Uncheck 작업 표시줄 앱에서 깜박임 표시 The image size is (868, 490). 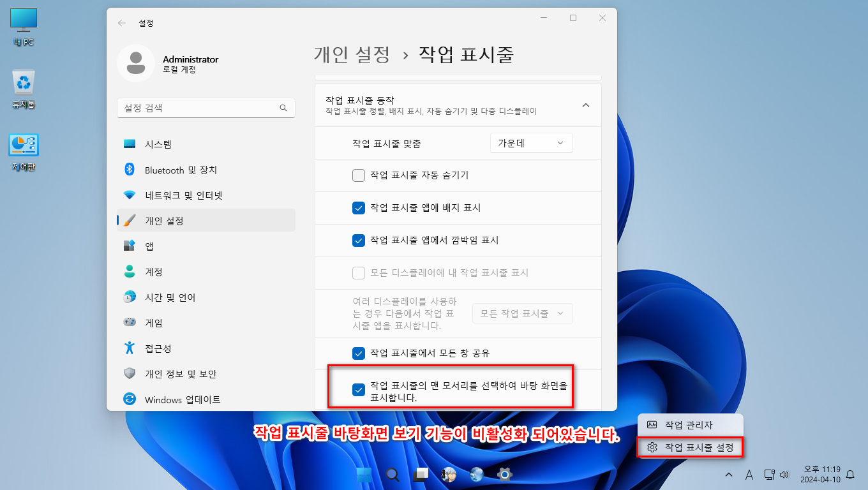point(359,241)
